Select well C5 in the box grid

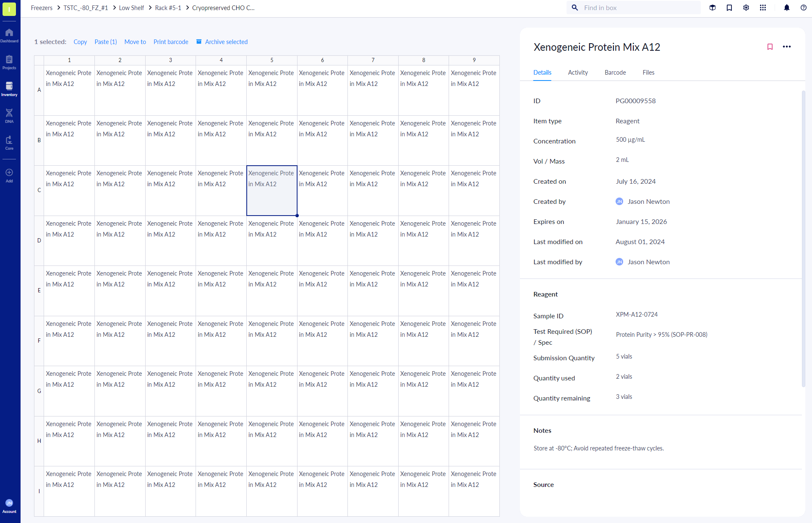(x=272, y=190)
